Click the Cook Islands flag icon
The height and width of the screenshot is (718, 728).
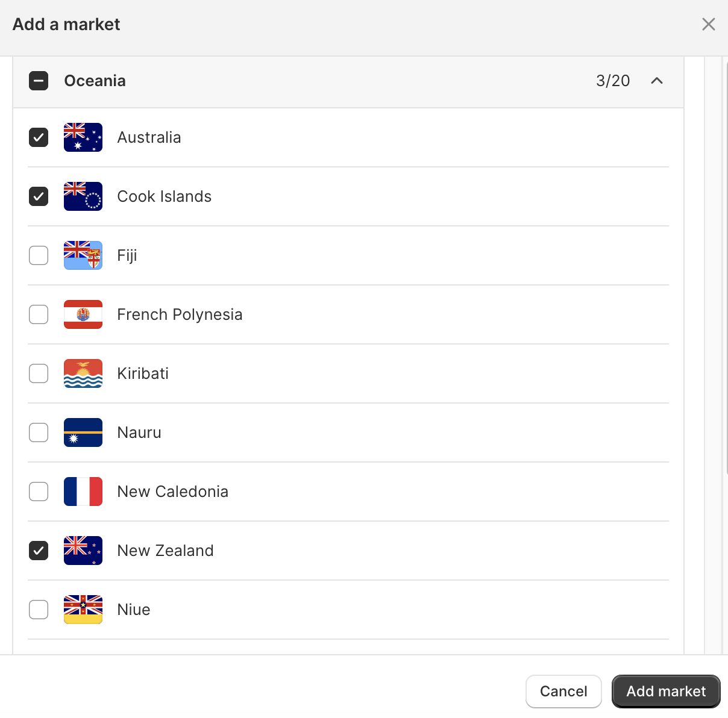click(83, 196)
